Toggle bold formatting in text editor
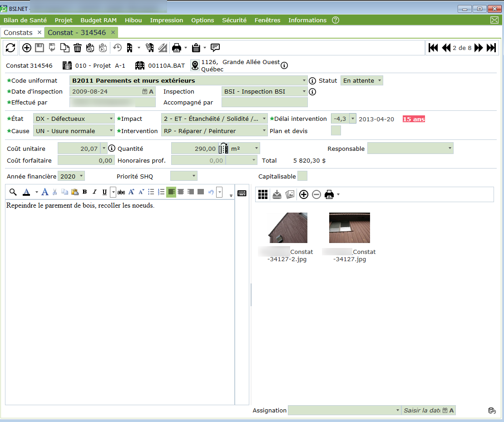The image size is (504, 422). pyautogui.click(x=85, y=192)
